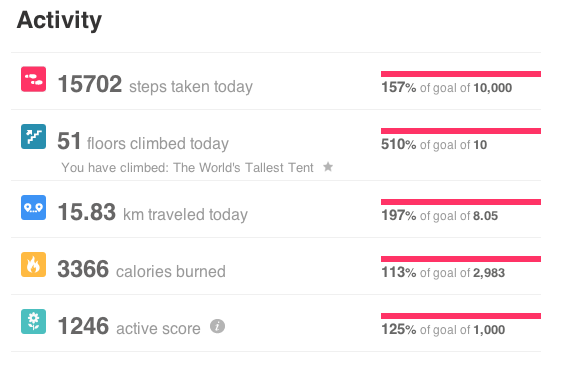Image resolution: width=565 pixels, height=366 pixels.
Task: Open the 15.83 km traveled today entry
Action: coord(153,212)
